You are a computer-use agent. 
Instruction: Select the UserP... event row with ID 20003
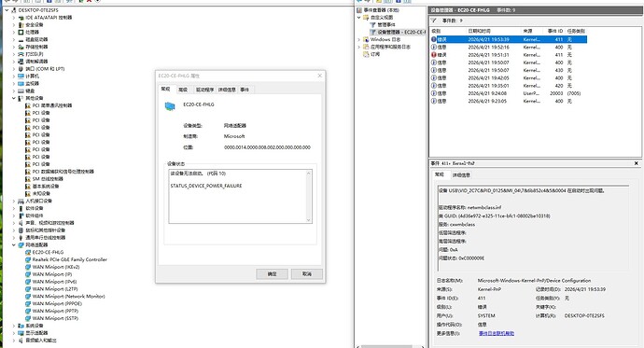(x=509, y=93)
